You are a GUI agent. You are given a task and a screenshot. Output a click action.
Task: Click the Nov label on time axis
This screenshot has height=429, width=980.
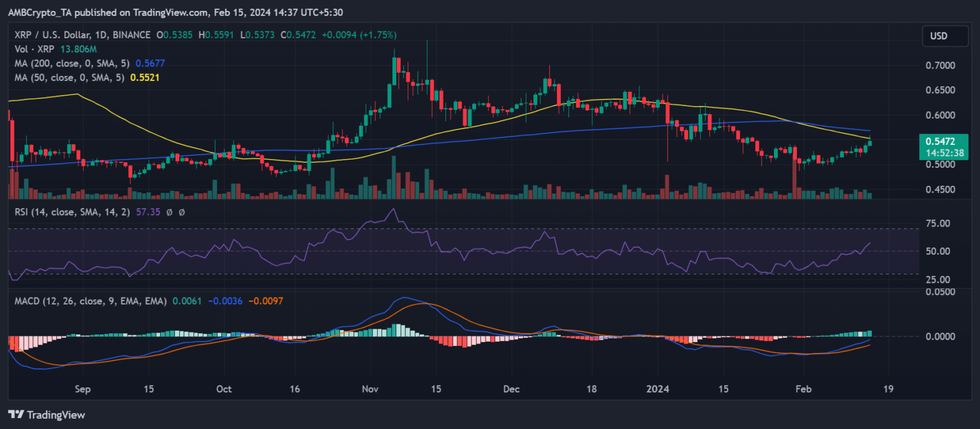(x=370, y=388)
